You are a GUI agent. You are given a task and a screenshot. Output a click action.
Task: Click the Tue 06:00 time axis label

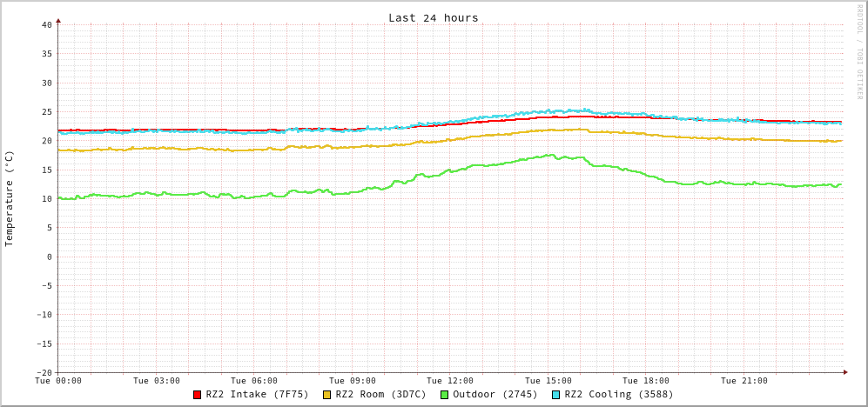click(x=254, y=381)
